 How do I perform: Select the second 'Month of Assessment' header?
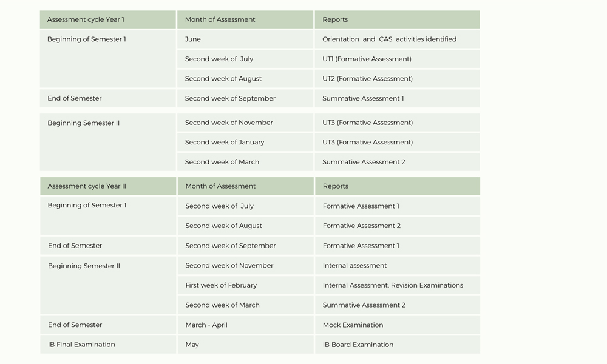pos(245,186)
